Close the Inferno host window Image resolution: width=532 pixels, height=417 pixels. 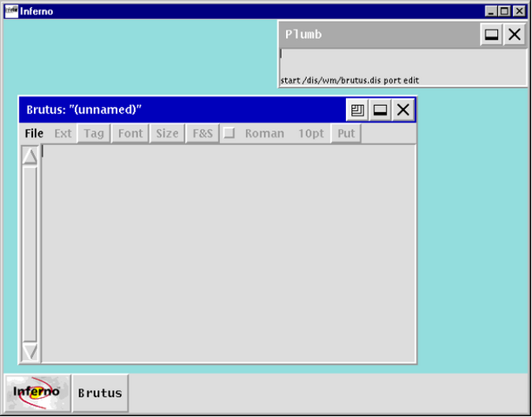click(x=520, y=11)
